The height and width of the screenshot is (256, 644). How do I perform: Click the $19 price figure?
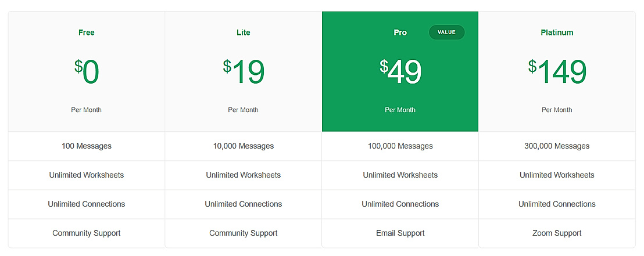244,73
